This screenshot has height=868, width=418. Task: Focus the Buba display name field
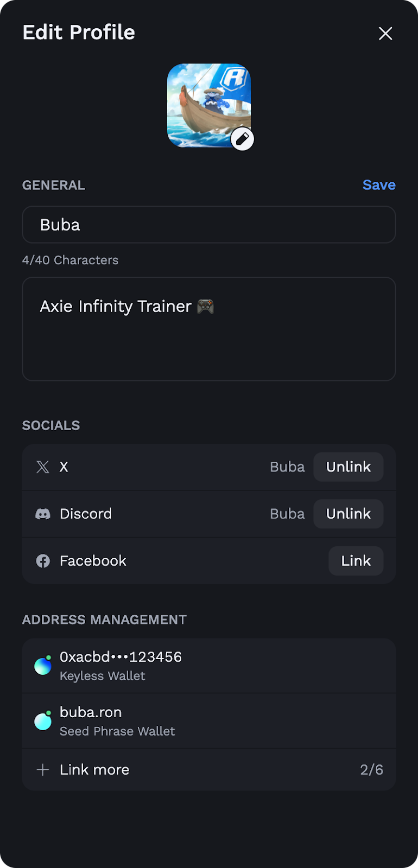click(x=209, y=225)
